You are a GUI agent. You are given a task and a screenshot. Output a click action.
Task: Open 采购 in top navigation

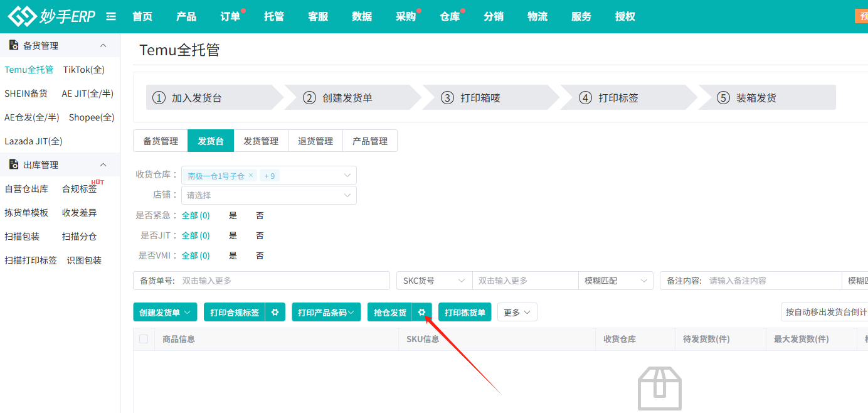coord(406,16)
